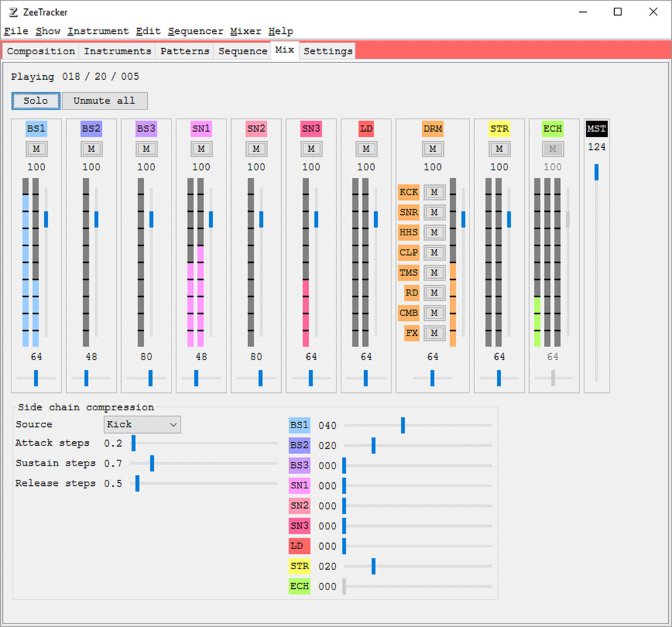Click the KCK drum label
Viewport: 672px width, 627px height.
coord(409,192)
